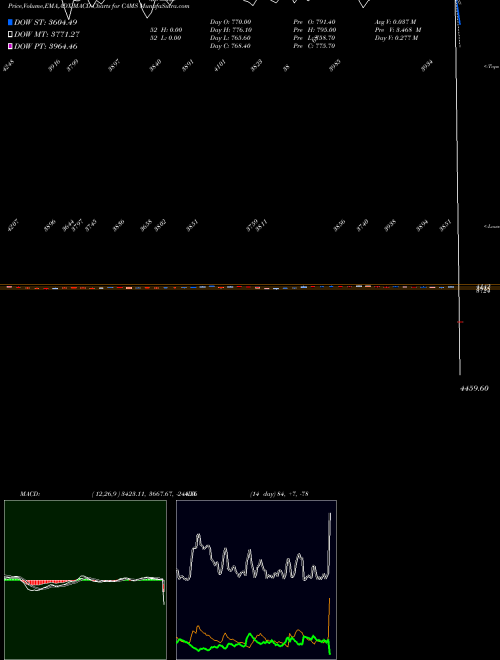The height and width of the screenshot is (660, 500).
Task: Click the Pre V: 3.468 M text
Action: pyautogui.click(x=398, y=30)
